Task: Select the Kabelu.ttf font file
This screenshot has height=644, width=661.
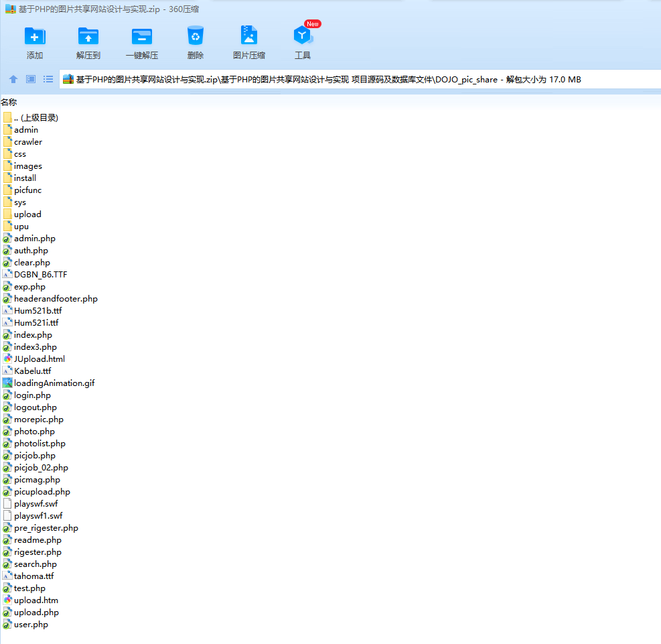Action: click(27, 371)
